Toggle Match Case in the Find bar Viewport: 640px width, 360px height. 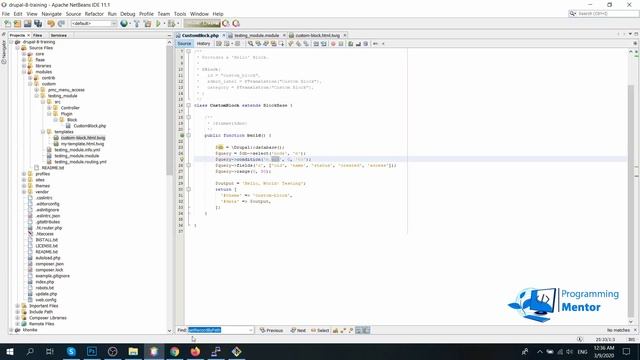[x=335, y=330]
